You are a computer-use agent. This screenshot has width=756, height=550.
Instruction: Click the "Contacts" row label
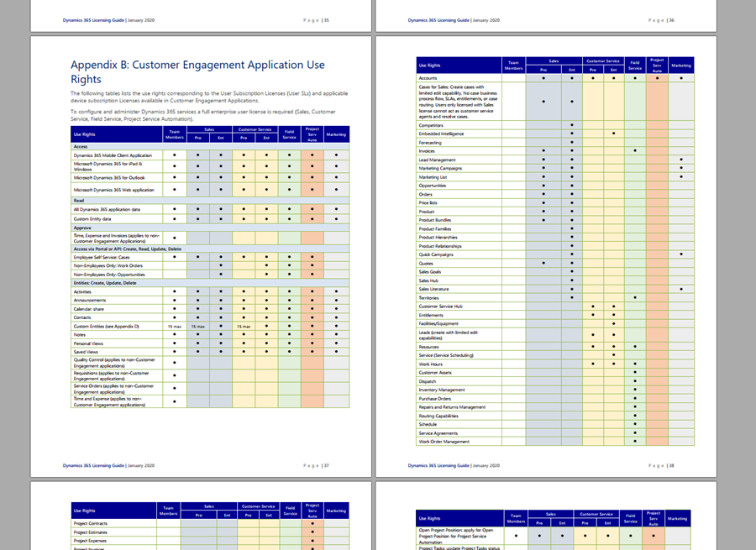tap(82, 317)
